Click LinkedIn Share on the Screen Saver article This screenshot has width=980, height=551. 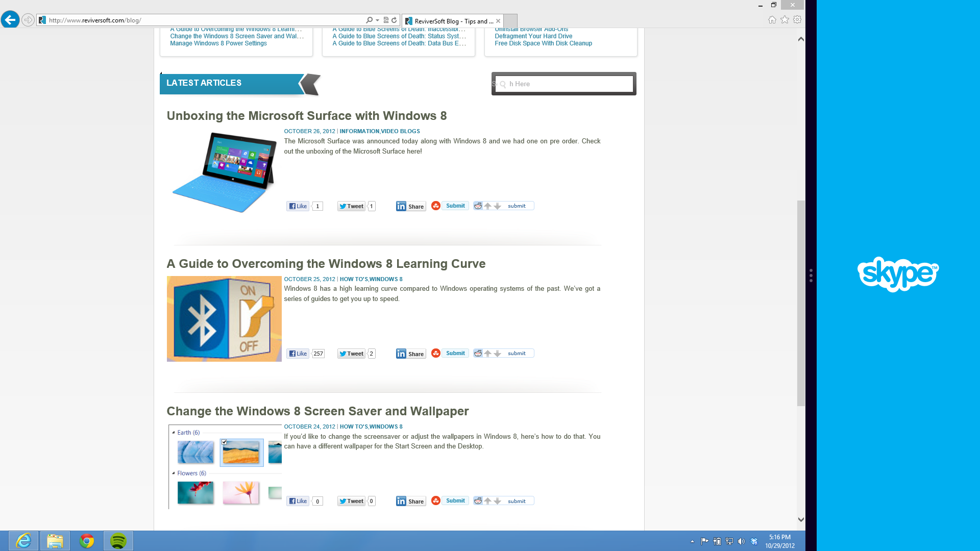(x=411, y=501)
